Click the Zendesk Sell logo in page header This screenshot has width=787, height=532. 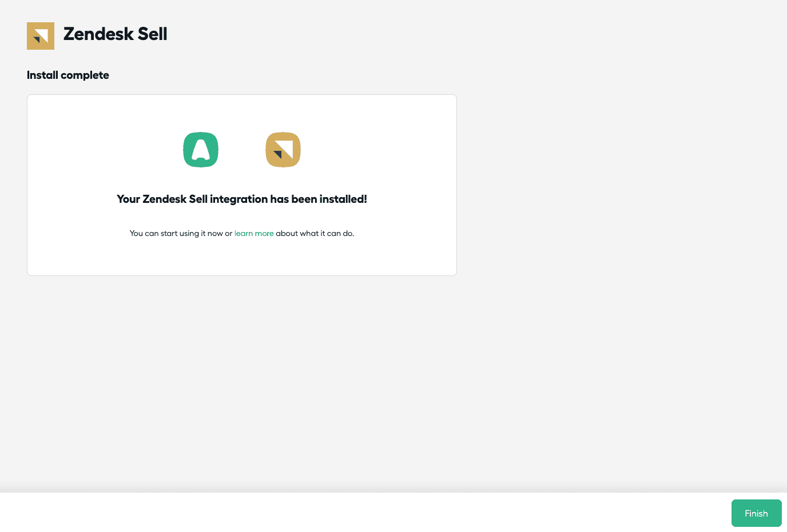coord(41,36)
